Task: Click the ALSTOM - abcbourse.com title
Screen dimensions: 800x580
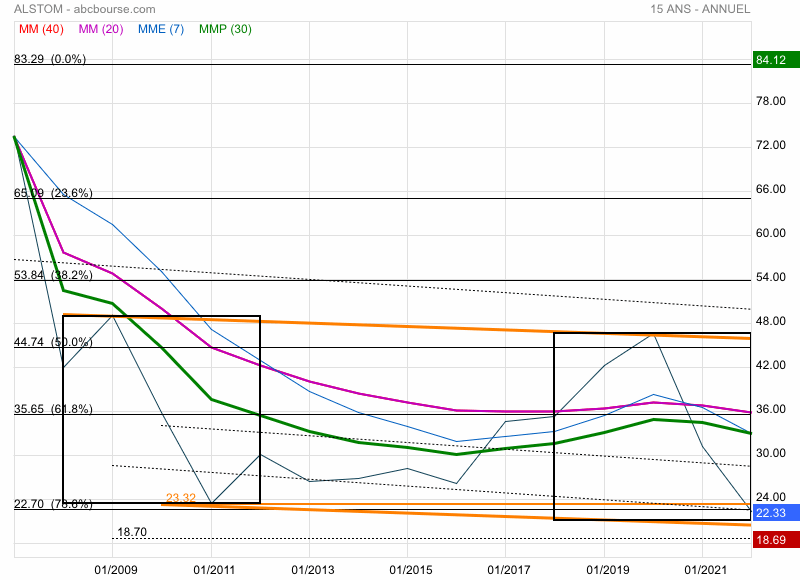Action: [x=85, y=9]
